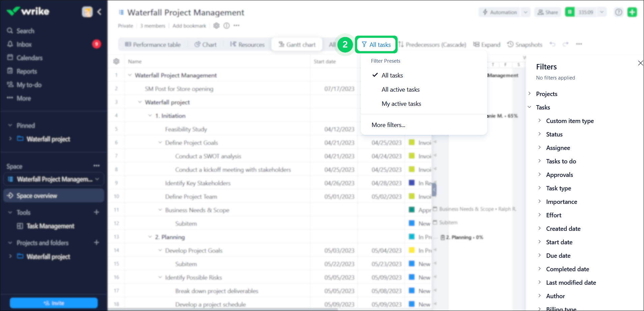
Task: Expand the Status filter
Action: pos(554,134)
